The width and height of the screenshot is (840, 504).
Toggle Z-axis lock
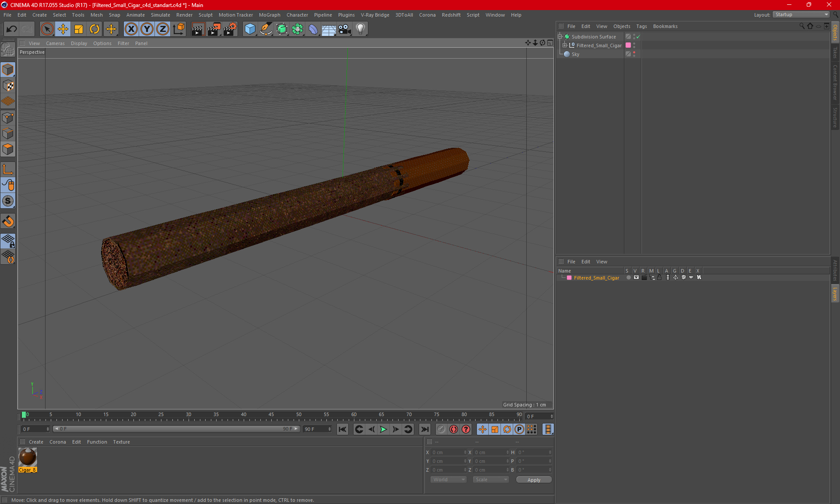[163, 29]
